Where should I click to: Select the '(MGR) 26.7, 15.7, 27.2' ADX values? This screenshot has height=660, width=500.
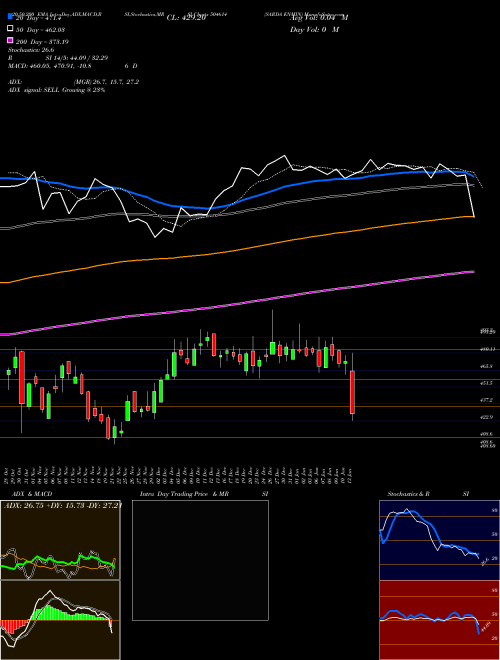(x=106, y=82)
